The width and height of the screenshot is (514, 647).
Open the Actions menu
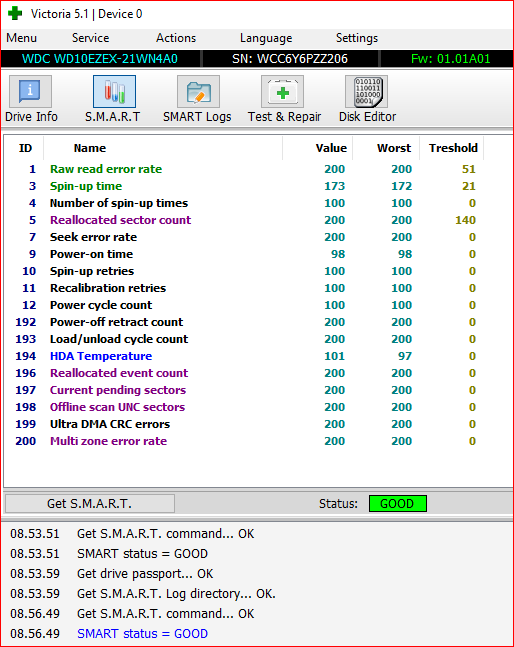176,38
